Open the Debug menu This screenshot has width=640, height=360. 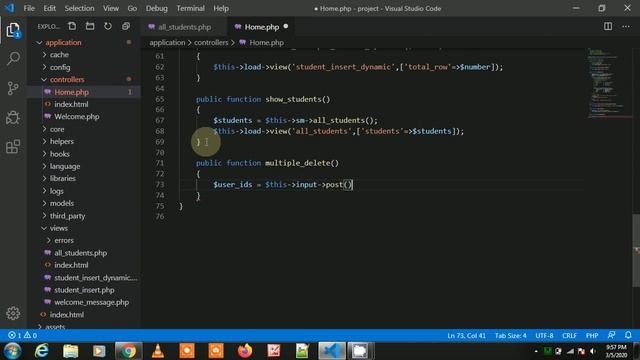tap(157, 8)
